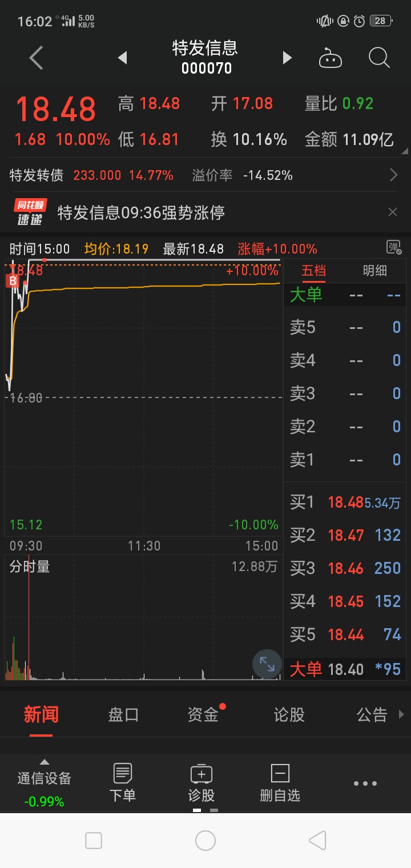The width and height of the screenshot is (411, 868).
Task: Select the 买4 18.45 bid row
Action: click(x=345, y=601)
